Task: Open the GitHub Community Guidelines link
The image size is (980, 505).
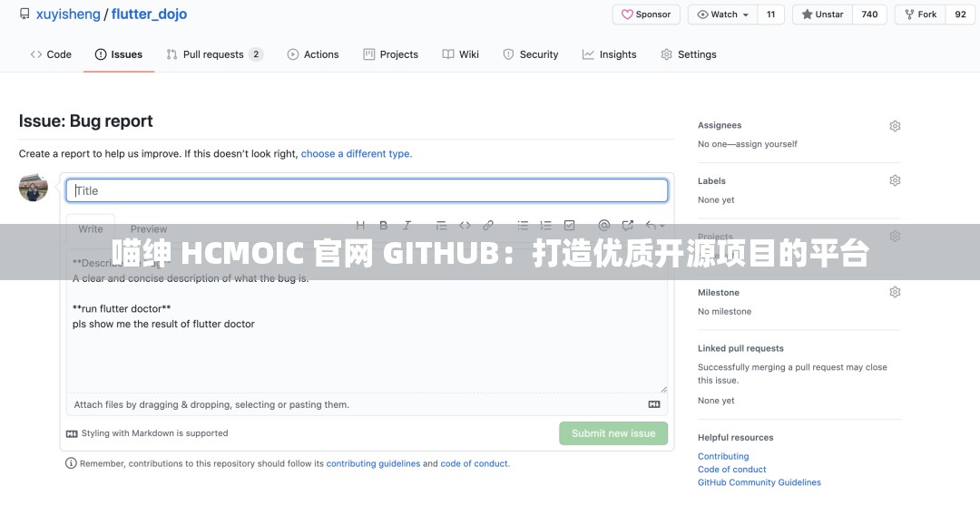Action: [759, 482]
